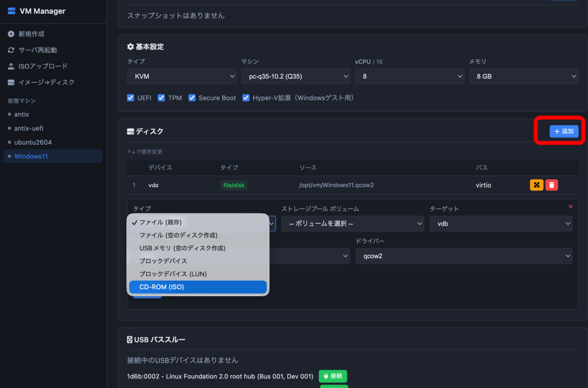Toggle the Secure Boot checkbox
Image resolution: width=588 pixels, height=388 pixels.
click(192, 98)
